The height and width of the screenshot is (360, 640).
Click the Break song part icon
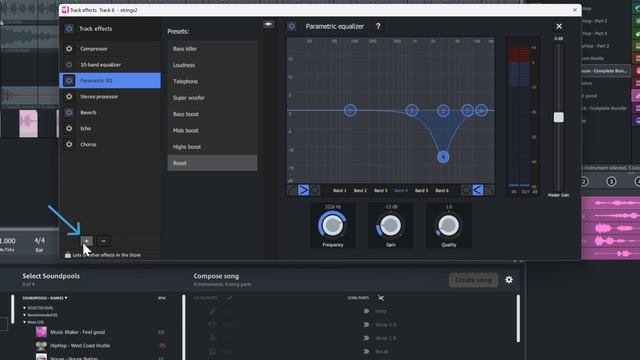(366, 351)
